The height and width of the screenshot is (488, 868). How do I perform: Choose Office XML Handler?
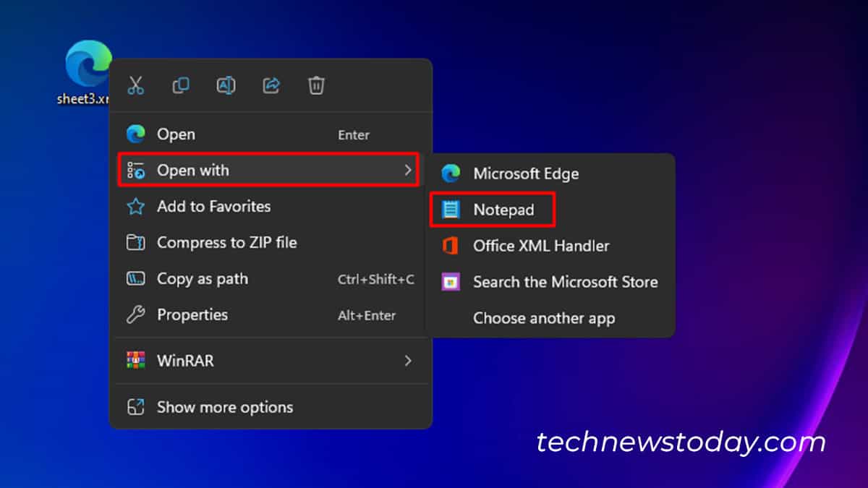[550, 246]
